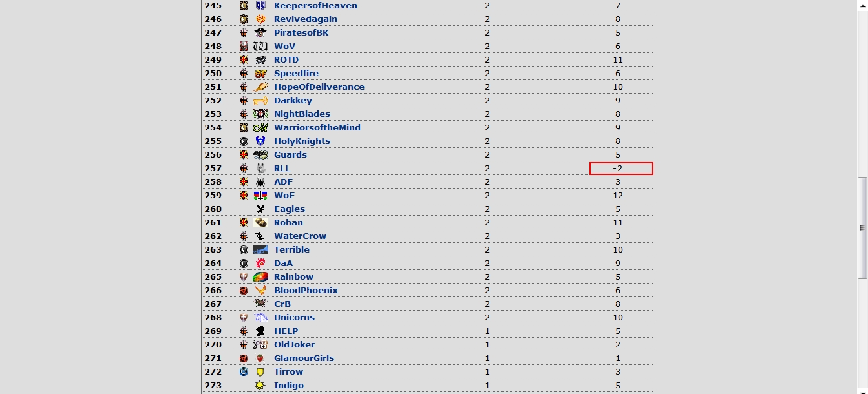Image resolution: width=868 pixels, height=394 pixels.
Task: Click the Speedfire clan logo icon
Action: 260,74
